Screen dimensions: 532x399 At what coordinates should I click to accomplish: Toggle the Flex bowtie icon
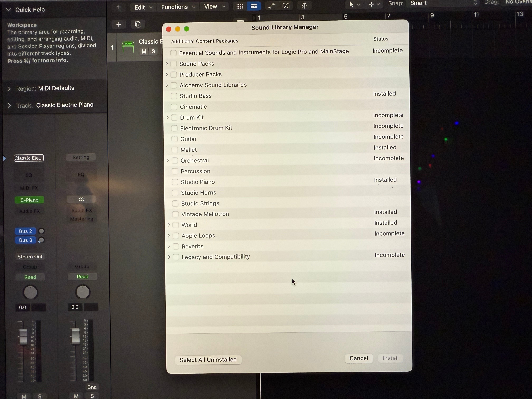pos(286,6)
